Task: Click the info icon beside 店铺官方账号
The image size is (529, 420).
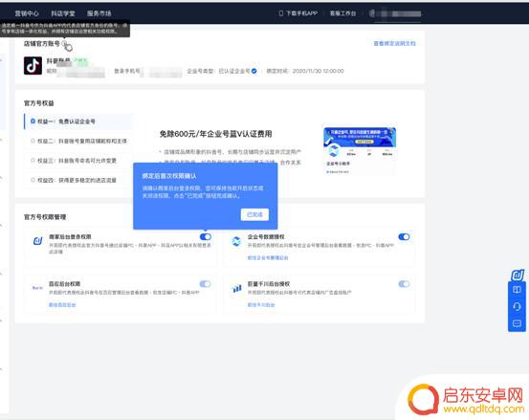Action: coord(65,43)
